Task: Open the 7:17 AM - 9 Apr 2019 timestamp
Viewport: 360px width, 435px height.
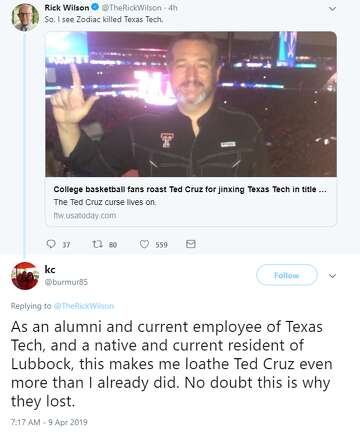Action: click(49, 422)
